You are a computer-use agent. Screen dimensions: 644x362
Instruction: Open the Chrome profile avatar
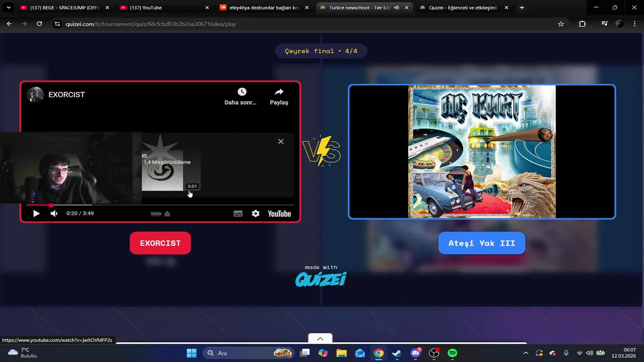click(619, 24)
